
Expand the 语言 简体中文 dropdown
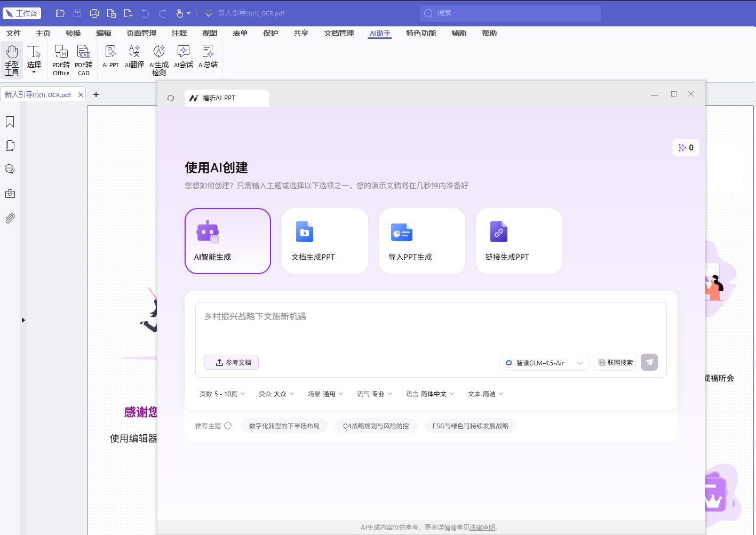(x=430, y=394)
